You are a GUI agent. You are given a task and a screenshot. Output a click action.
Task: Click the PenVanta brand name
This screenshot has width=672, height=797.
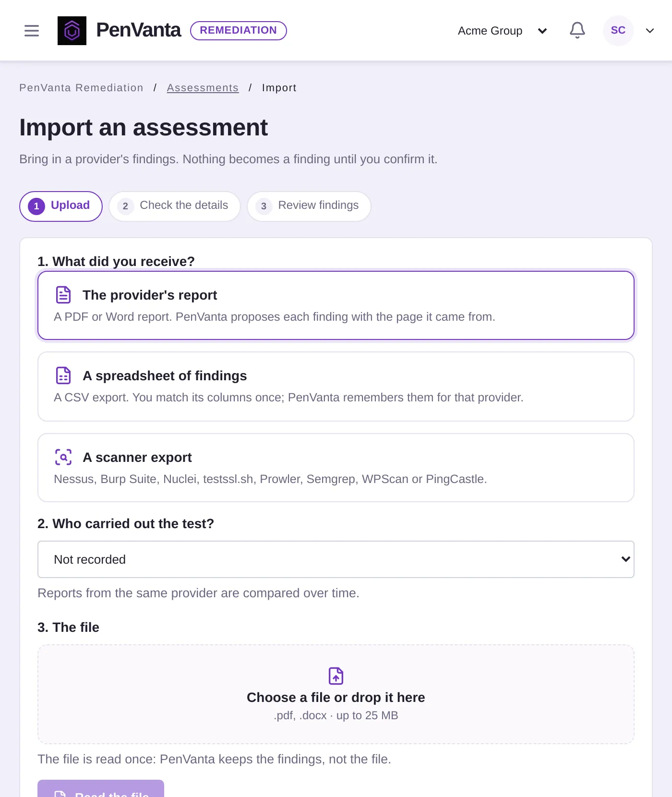139,30
